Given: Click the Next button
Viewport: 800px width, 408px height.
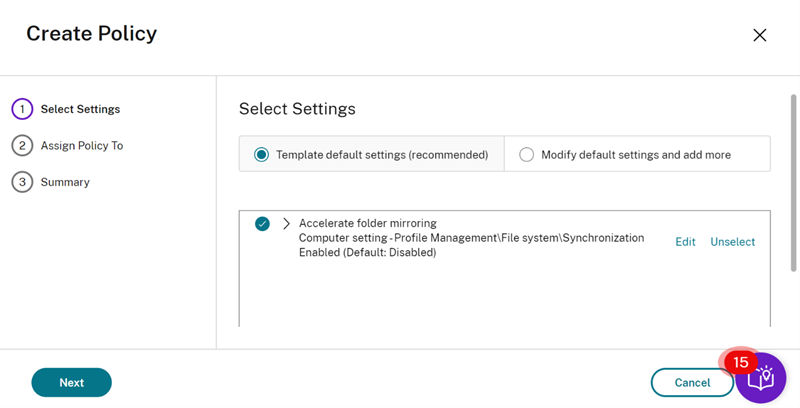Looking at the screenshot, I should coord(71,382).
